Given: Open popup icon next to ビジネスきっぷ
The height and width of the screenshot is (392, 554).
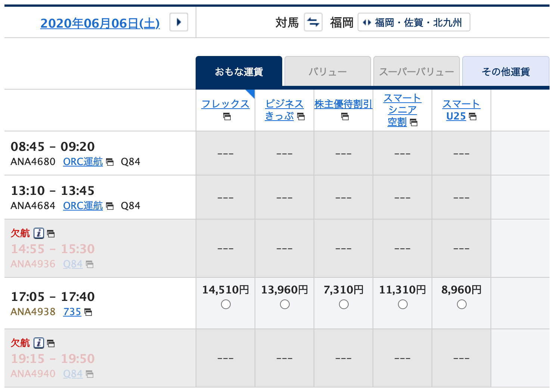Looking at the screenshot, I should (x=301, y=117).
